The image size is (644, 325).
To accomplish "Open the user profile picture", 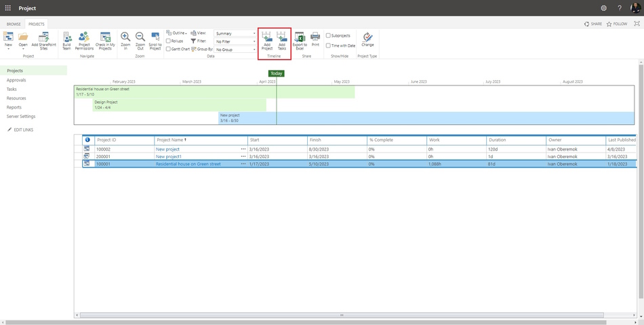I will click(635, 8).
